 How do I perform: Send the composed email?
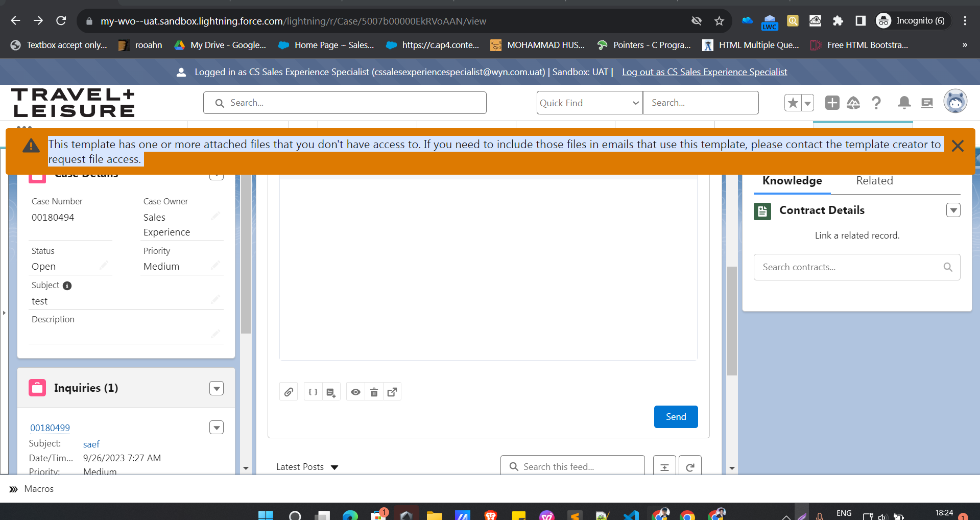pyautogui.click(x=675, y=416)
